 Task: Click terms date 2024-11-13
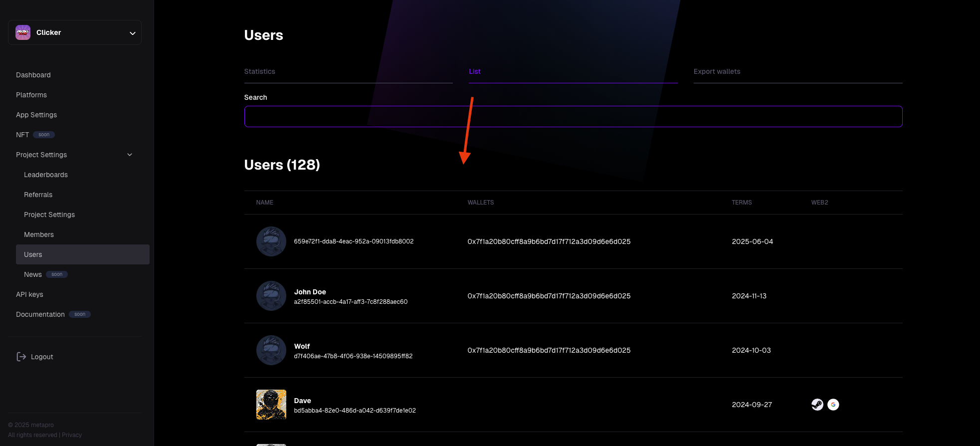pos(749,296)
